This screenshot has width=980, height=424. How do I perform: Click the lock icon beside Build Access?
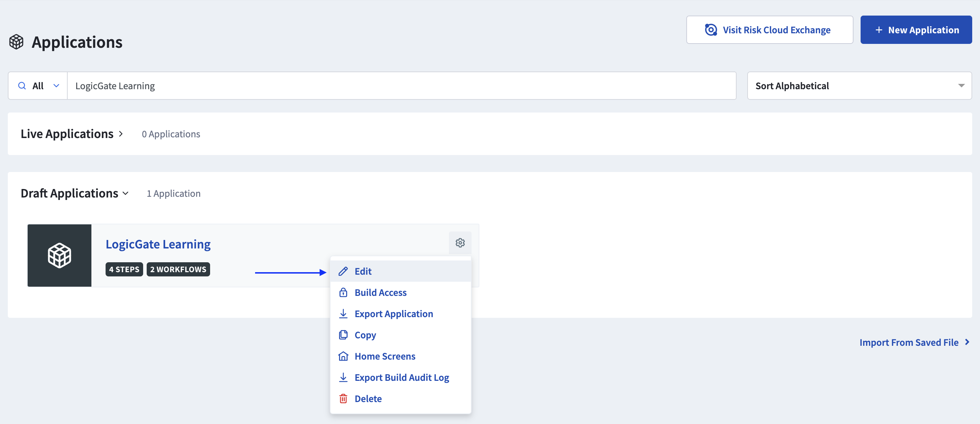(343, 293)
